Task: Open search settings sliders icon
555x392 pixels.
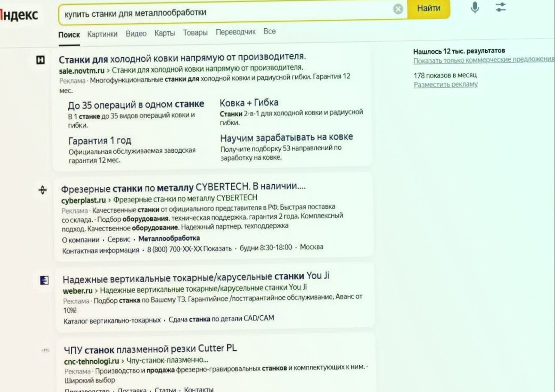Action: point(500,7)
